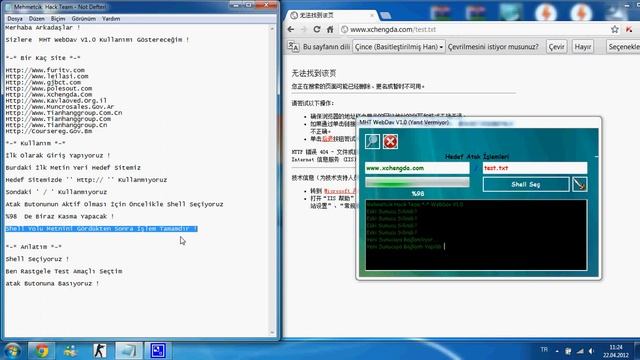The image size is (640, 360).
Task: Click the magnifier icon in MHT WebDav
Action: [x=372, y=141]
